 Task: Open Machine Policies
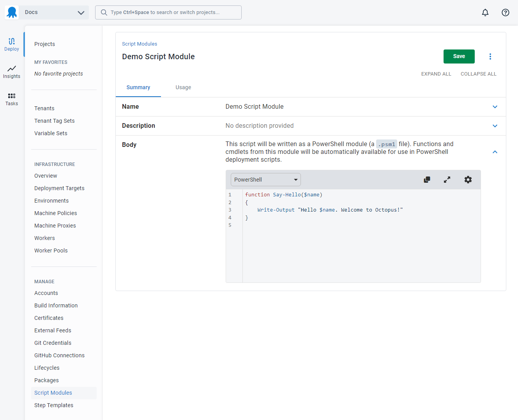pyautogui.click(x=56, y=213)
